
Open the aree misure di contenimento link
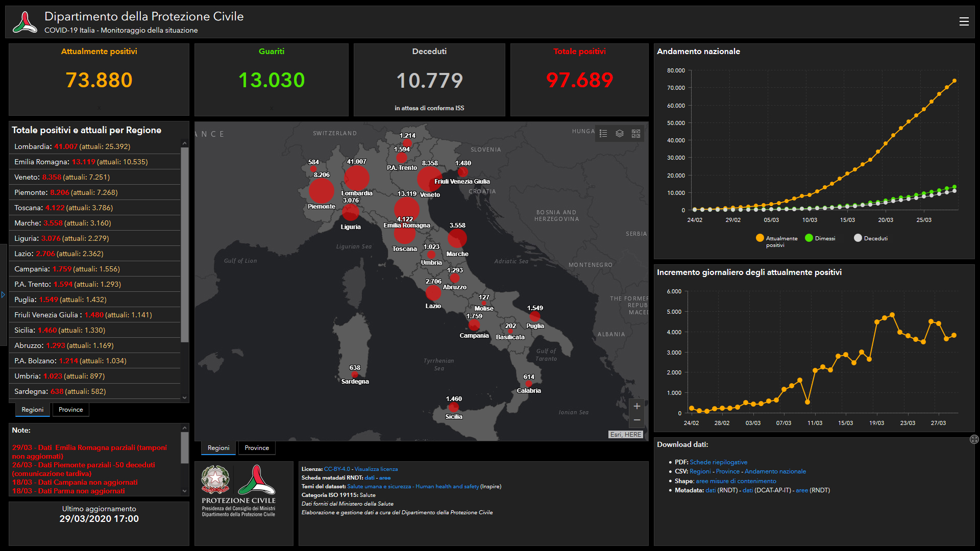736,481
